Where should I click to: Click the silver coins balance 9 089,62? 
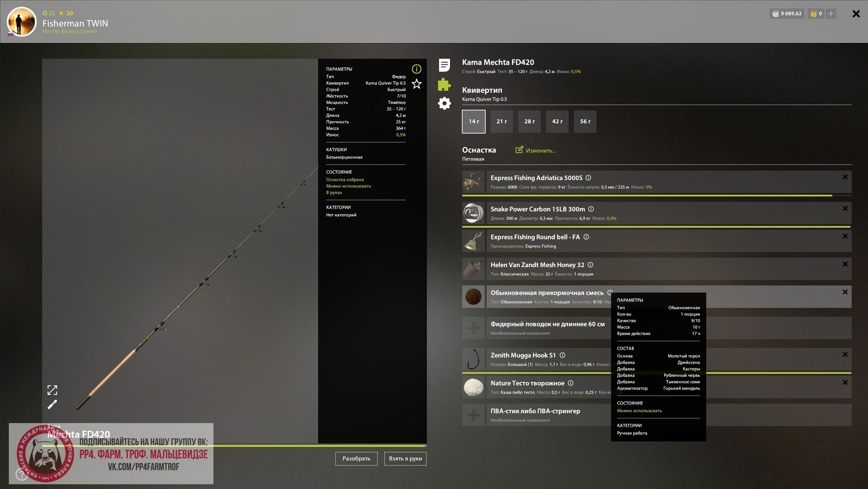click(x=787, y=14)
